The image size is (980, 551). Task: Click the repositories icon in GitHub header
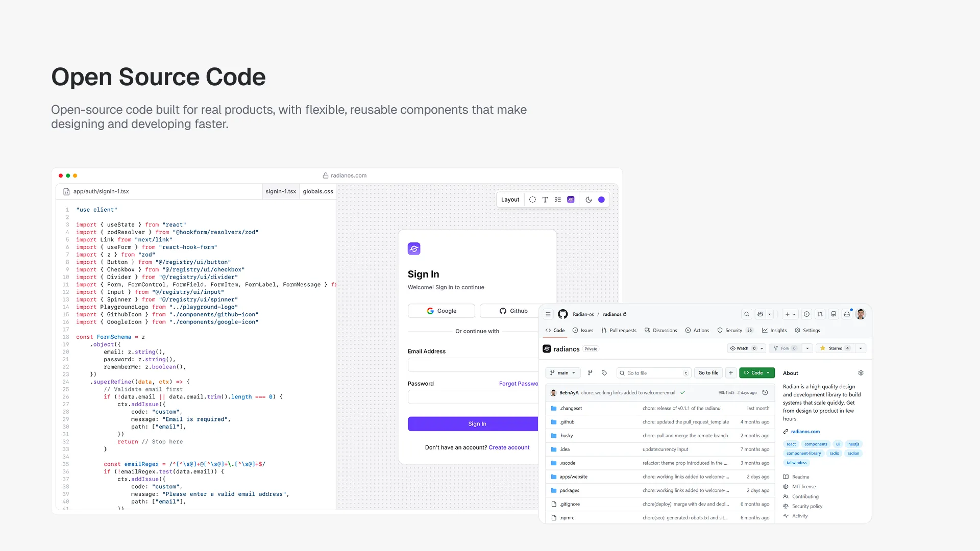[834, 314]
